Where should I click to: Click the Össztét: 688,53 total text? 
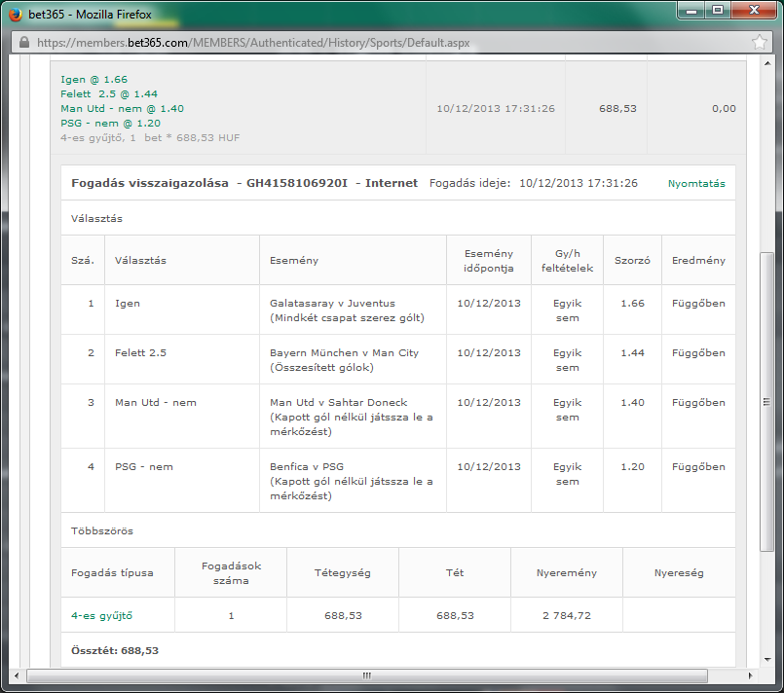click(x=115, y=650)
